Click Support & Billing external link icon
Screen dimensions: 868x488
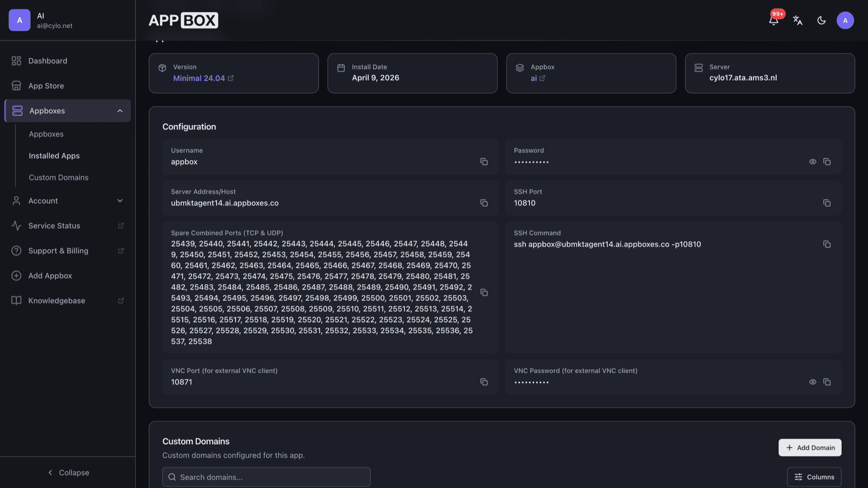(x=121, y=250)
